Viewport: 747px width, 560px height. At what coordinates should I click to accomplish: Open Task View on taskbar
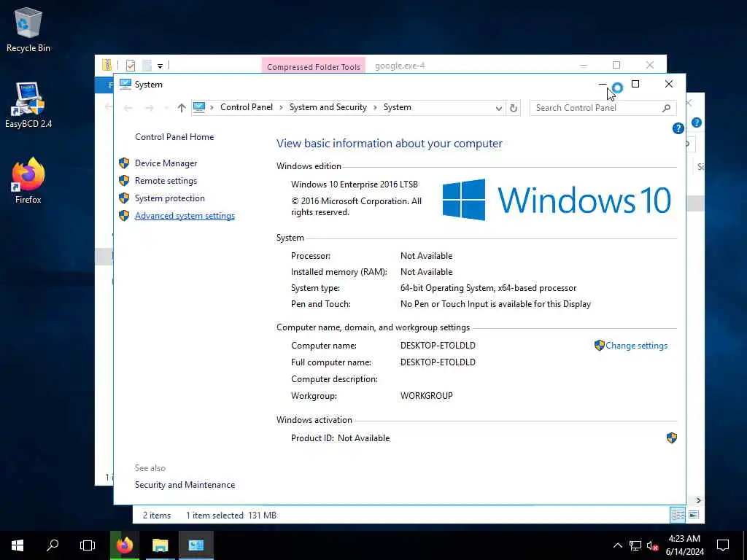88,545
